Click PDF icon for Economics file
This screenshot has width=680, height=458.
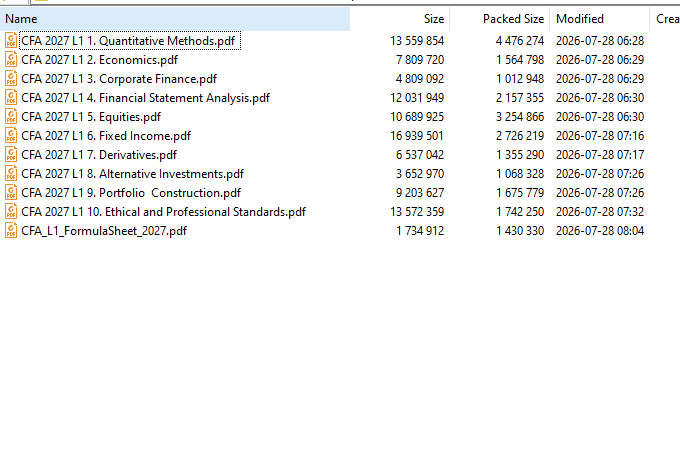coord(11,60)
